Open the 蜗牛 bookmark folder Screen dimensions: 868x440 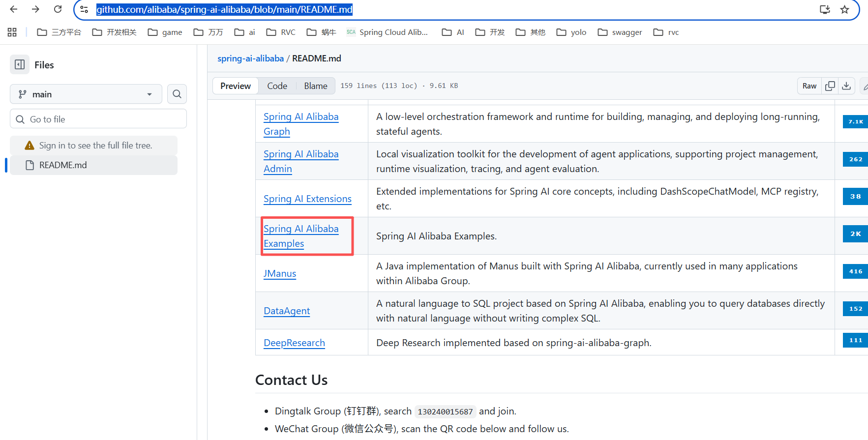coord(321,32)
